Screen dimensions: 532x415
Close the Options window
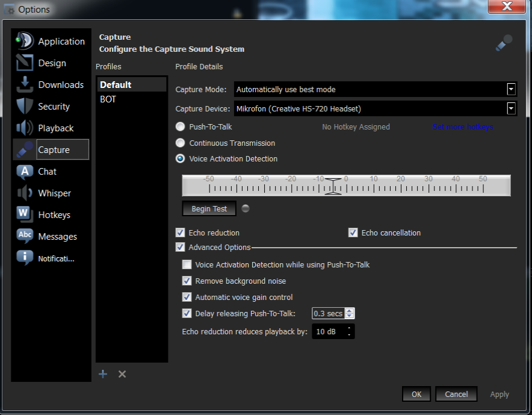(507, 6)
